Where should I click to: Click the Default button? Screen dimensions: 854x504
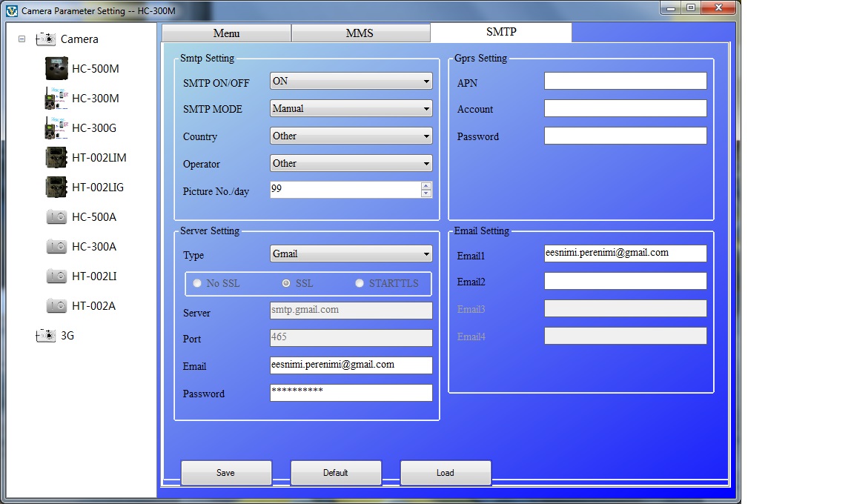coord(335,473)
